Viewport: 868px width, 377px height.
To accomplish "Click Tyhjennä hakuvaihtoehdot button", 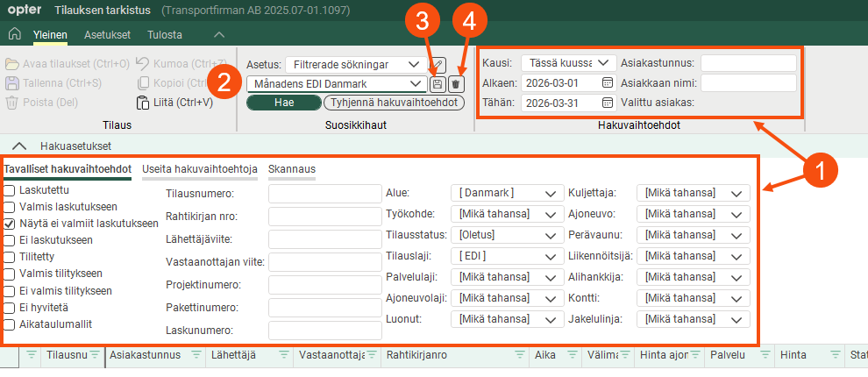I will pos(393,103).
